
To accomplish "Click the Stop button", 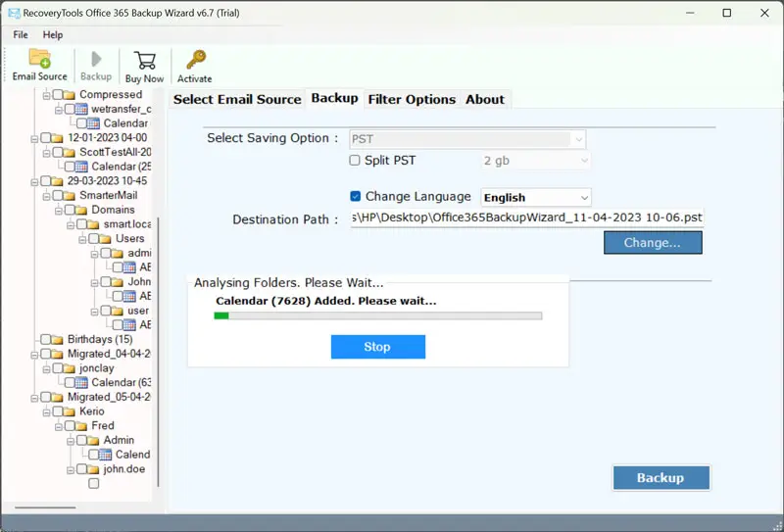I will click(x=378, y=347).
